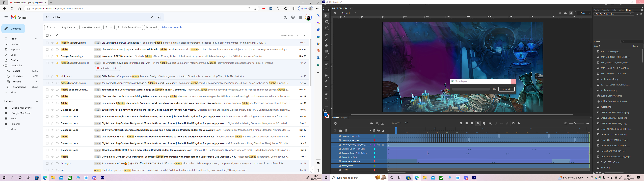Cancel the Merge Layers dialog
644x181 pixels.
(x=506, y=89)
